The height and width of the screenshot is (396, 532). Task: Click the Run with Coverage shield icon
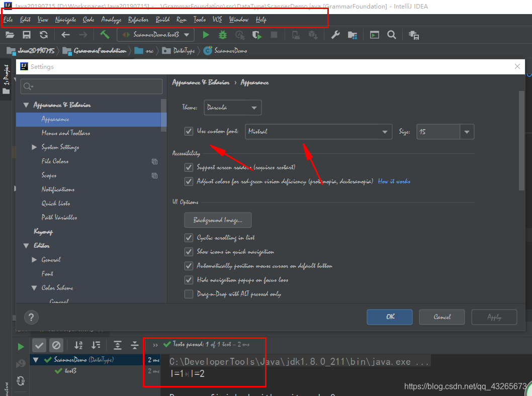[257, 35]
